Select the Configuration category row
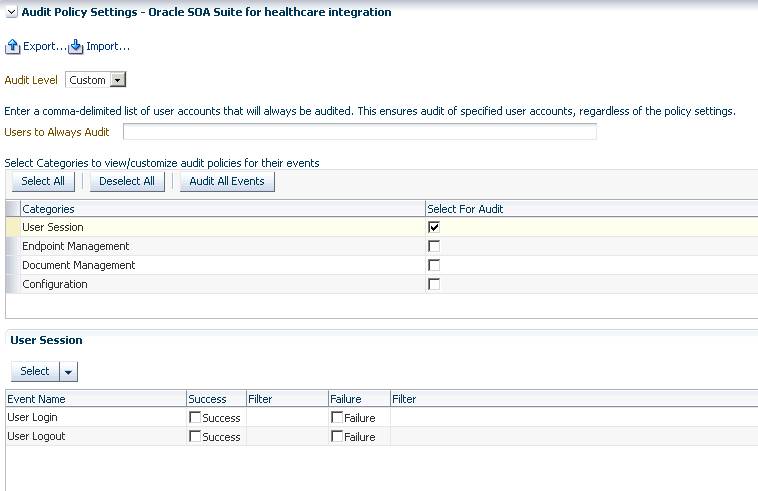Image resolution: width=758 pixels, height=491 pixels. (382, 284)
